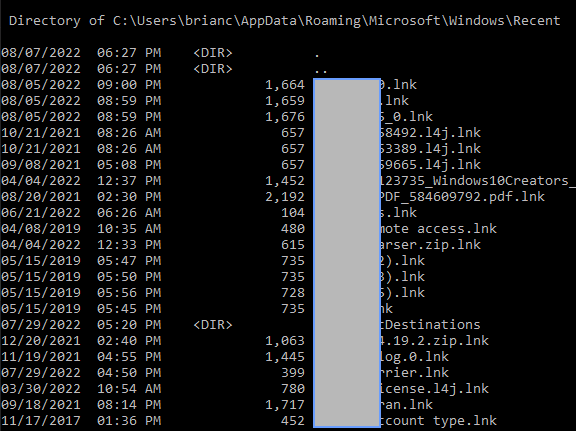Select the gray redaction rectangle over filenames

tap(347, 253)
